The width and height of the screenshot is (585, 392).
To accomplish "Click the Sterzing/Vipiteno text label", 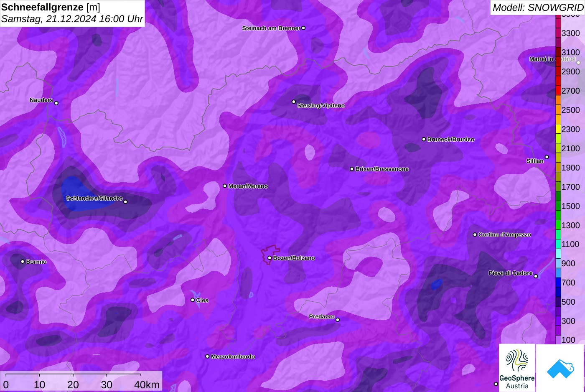I will click(321, 105).
